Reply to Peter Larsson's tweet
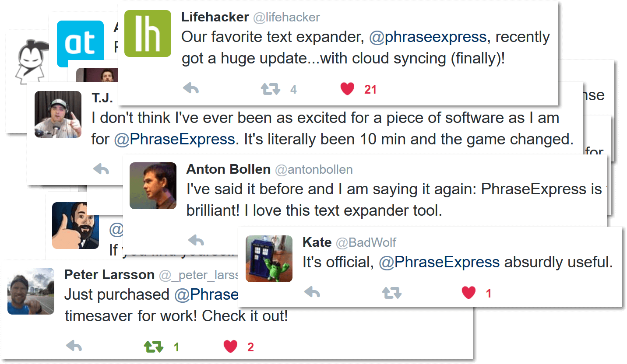This screenshot has height=364, width=627. pyautogui.click(x=74, y=346)
